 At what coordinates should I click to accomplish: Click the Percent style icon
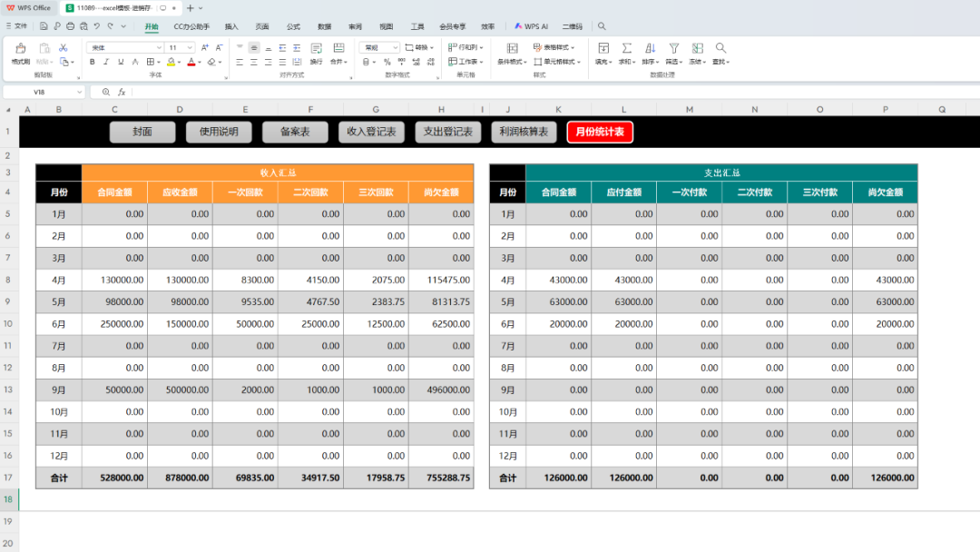(x=387, y=62)
